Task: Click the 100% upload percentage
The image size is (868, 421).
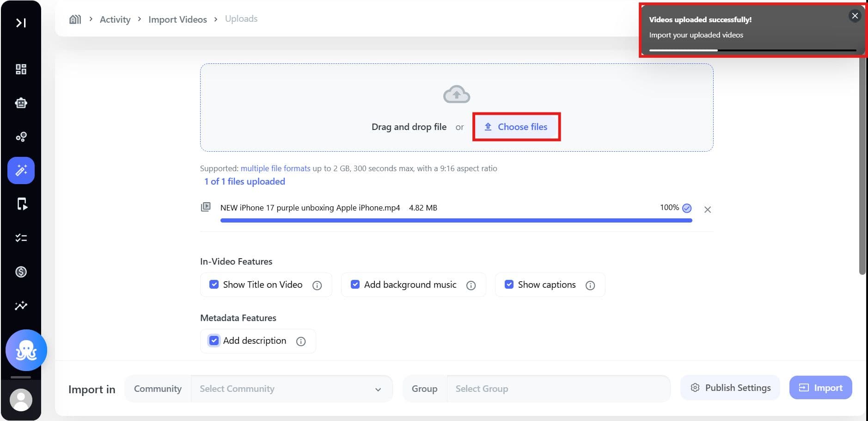Action: [x=669, y=207]
